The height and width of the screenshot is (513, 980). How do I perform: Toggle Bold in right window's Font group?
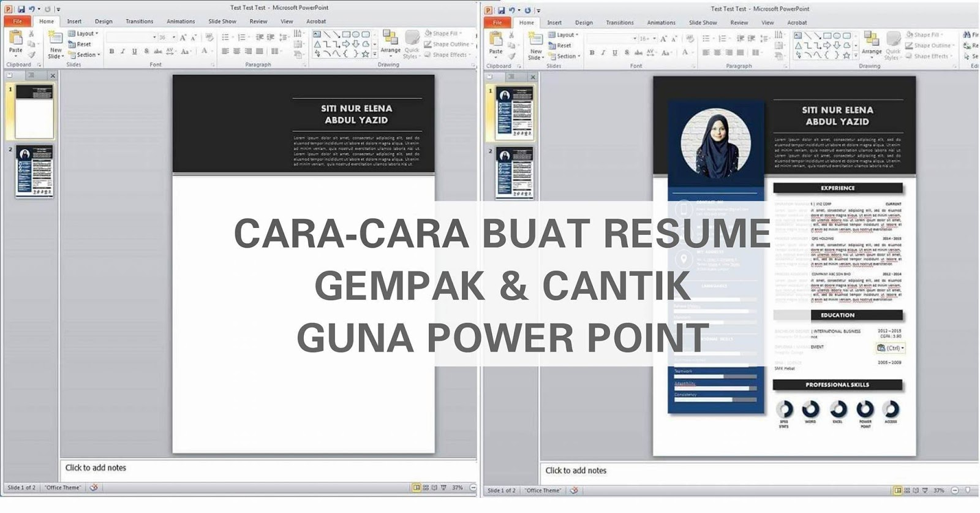(592, 53)
